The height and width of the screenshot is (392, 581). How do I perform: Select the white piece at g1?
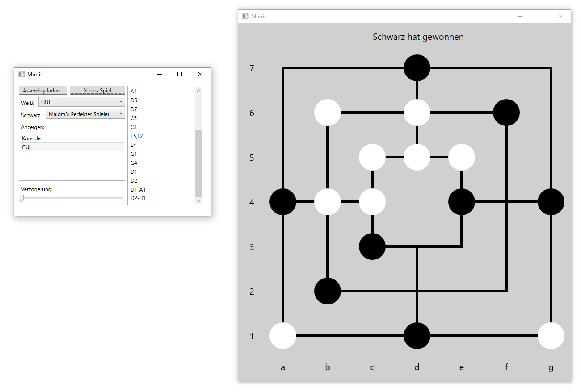pos(551,336)
